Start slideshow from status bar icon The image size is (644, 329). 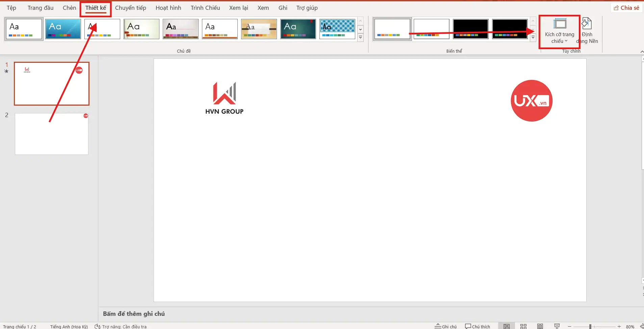tap(557, 326)
